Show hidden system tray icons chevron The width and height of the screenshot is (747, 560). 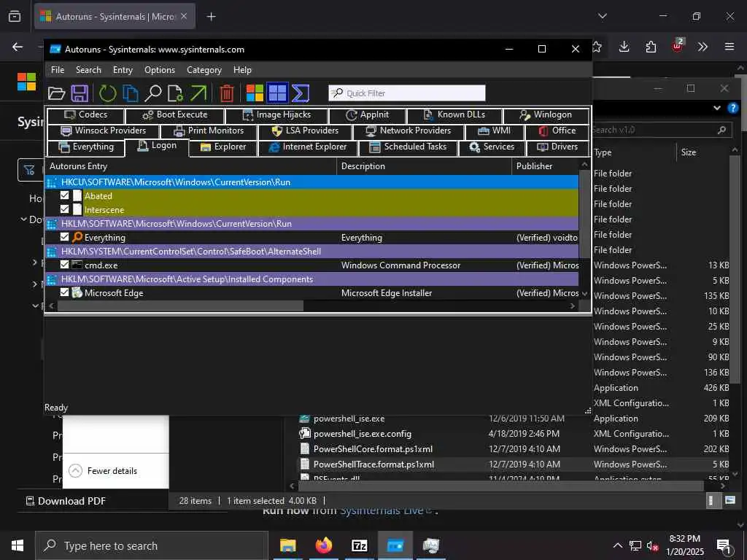click(x=617, y=545)
